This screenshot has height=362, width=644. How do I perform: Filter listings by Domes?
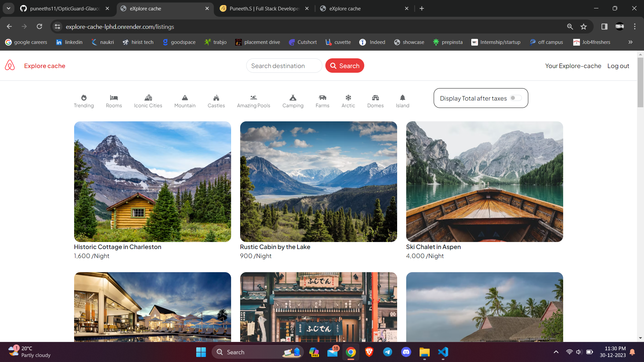tap(375, 101)
